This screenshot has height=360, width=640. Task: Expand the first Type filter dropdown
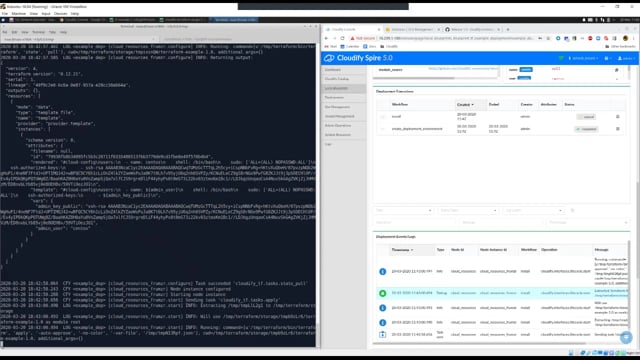click(x=404, y=210)
